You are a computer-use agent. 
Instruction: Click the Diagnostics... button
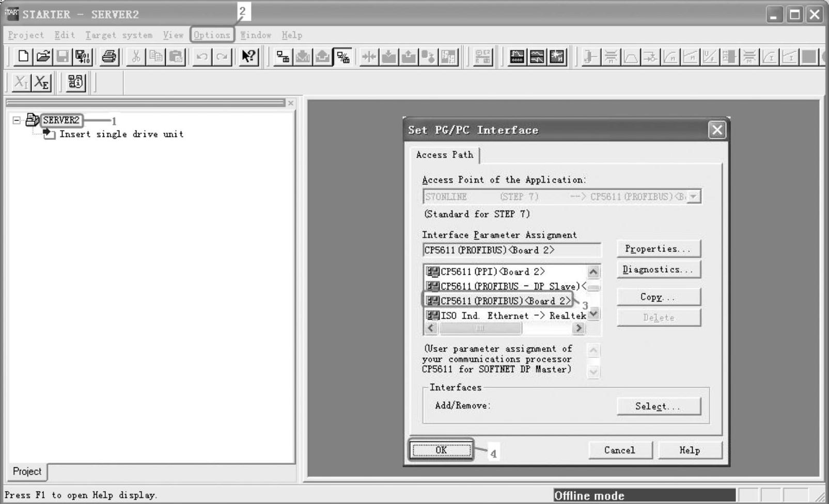(659, 270)
